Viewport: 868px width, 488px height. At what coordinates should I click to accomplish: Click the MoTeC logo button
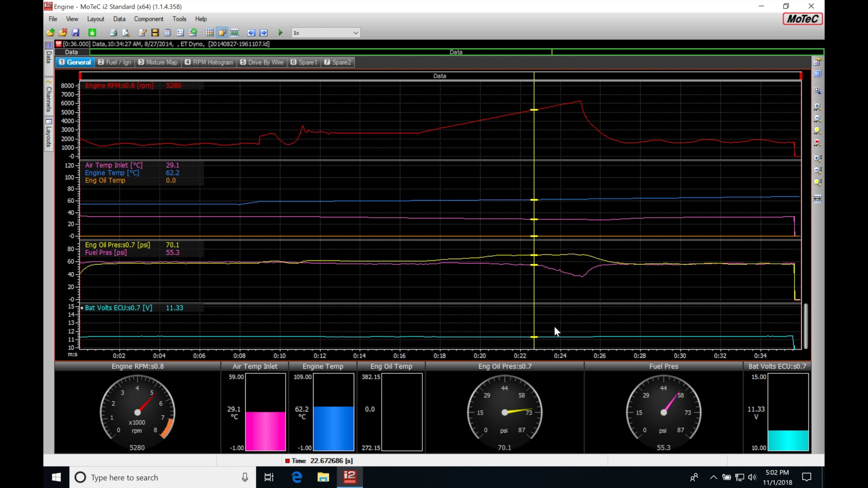coord(802,19)
